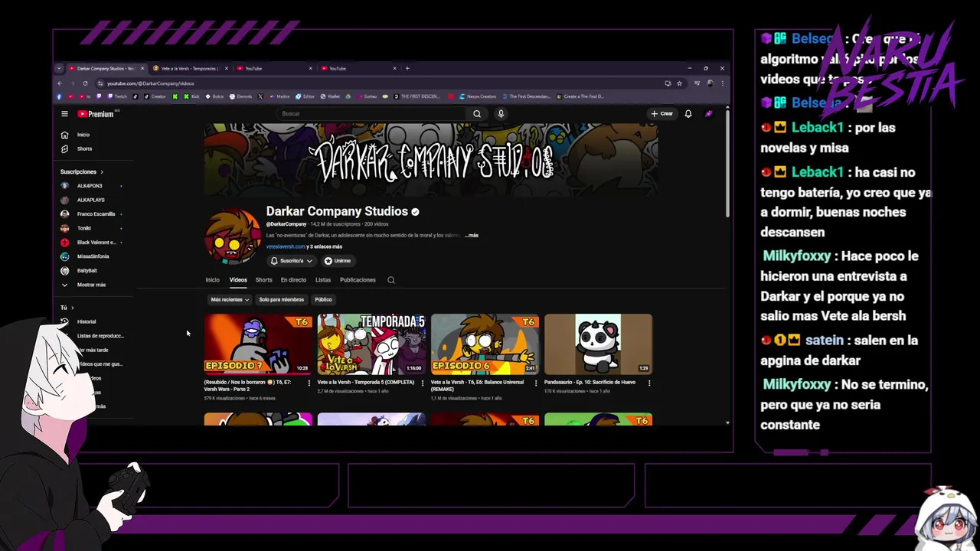The width and height of the screenshot is (980, 551).
Task: Play the Versh Wars Parte 2 Episodio 7 thumbnail
Action: point(258,344)
